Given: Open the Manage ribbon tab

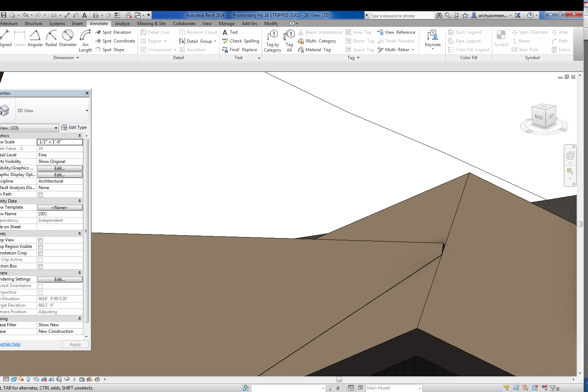Looking at the screenshot, I should pyautogui.click(x=226, y=24).
